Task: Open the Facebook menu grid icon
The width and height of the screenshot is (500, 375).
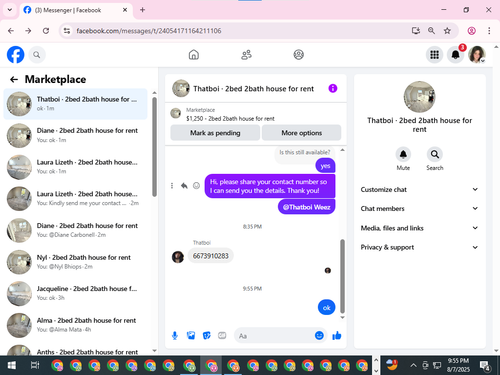Action: (434, 55)
